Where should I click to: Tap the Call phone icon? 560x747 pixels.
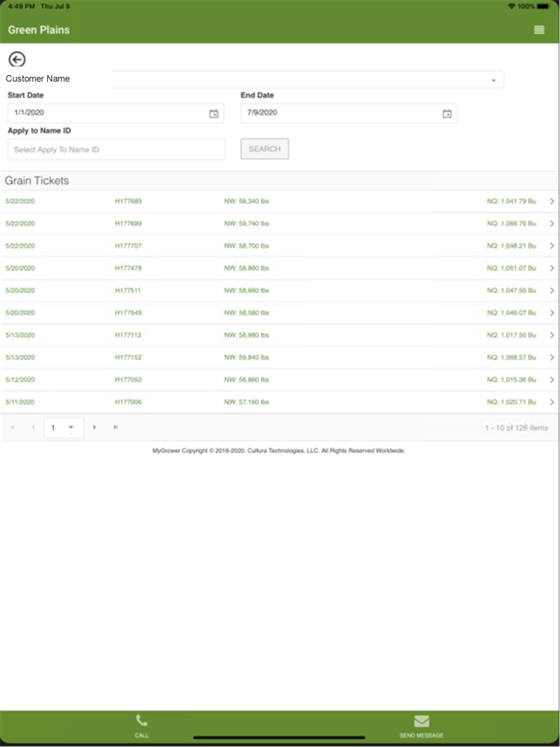click(x=142, y=720)
